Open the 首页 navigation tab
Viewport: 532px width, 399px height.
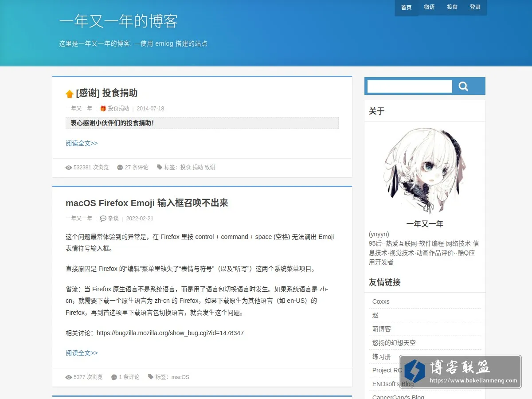click(x=407, y=8)
